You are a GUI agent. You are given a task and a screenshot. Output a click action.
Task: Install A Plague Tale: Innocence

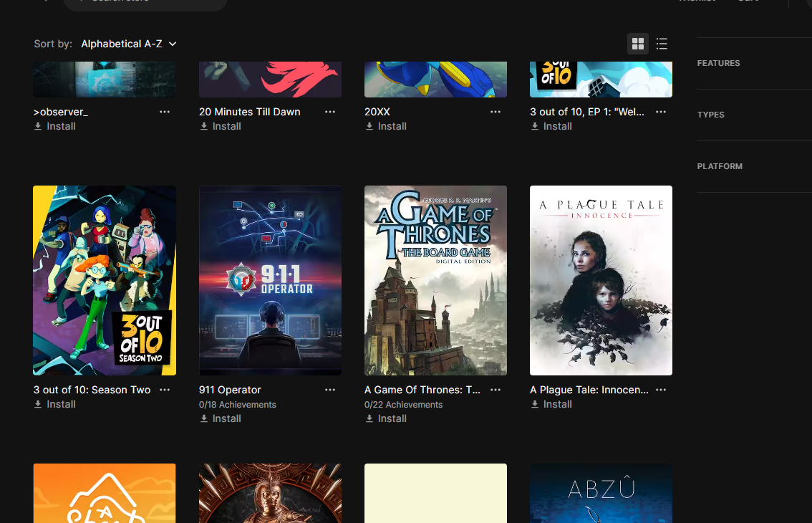(551, 404)
